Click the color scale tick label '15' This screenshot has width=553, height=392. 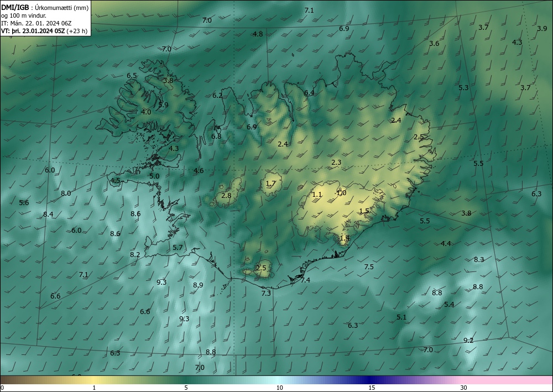(x=372, y=388)
